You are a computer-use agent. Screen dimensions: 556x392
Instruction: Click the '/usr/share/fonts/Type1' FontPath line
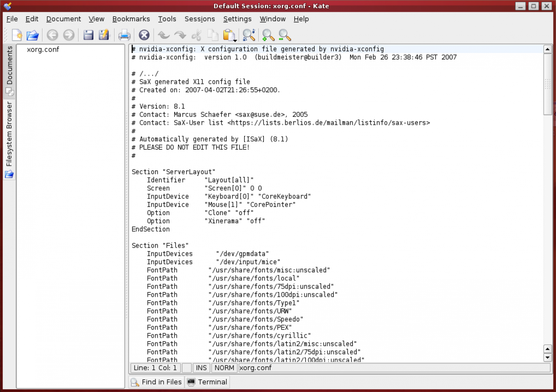pyautogui.click(x=223, y=303)
